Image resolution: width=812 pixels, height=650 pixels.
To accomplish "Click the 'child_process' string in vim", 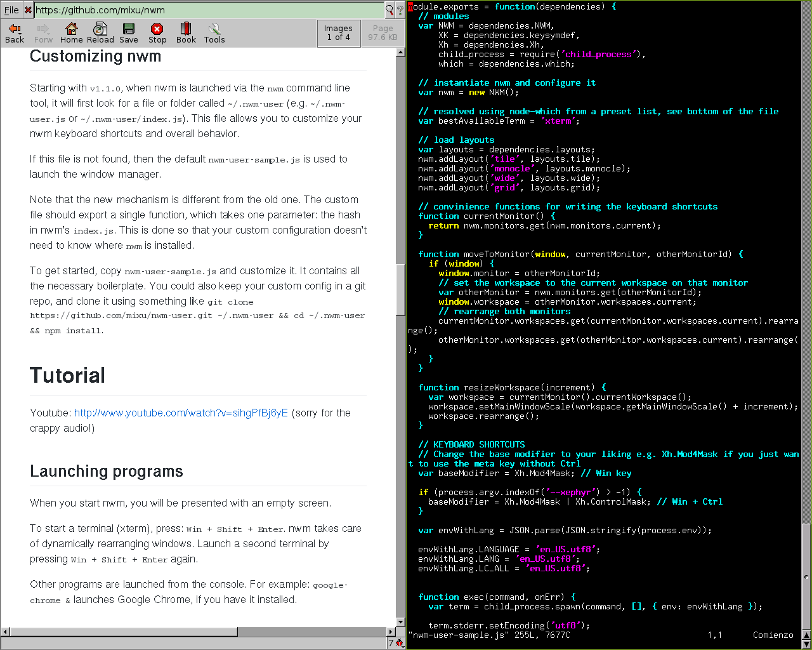I will tap(598, 55).
